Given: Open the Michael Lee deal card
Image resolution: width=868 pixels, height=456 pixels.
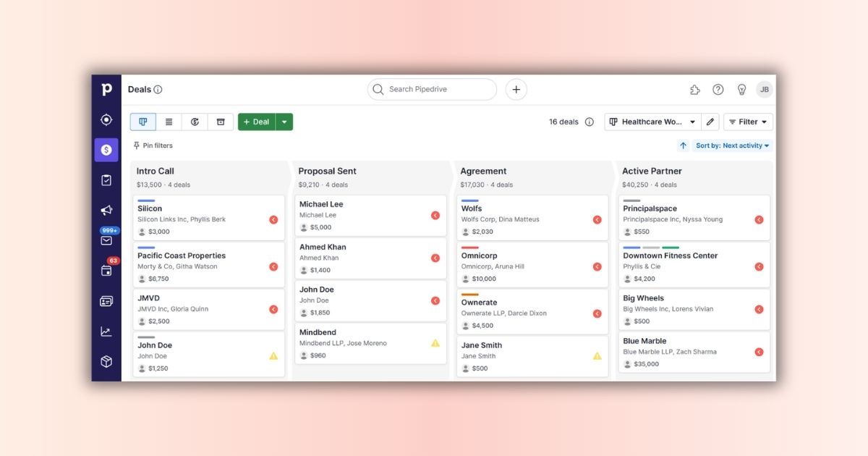Looking at the screenshot, I should [371, 216].
